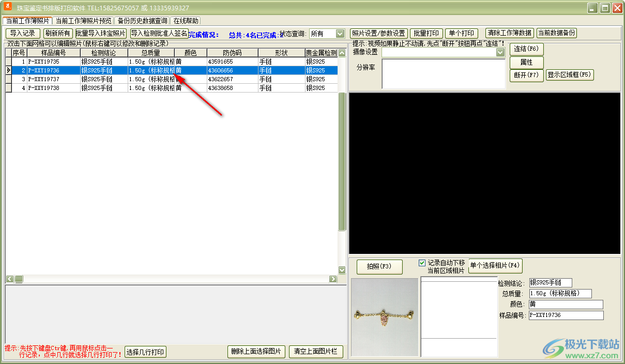
Task: Click the app icon in title bar
Action: (x=8, y=7)
